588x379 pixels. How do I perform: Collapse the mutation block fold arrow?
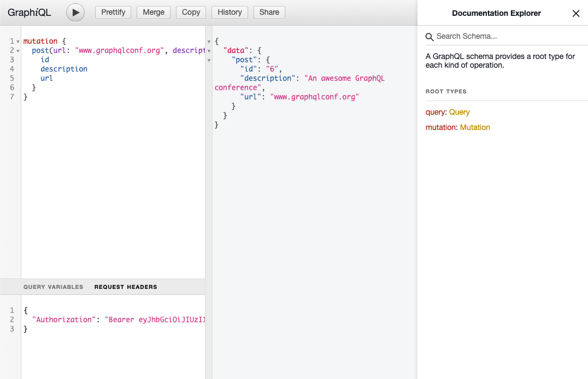[18, 42]
